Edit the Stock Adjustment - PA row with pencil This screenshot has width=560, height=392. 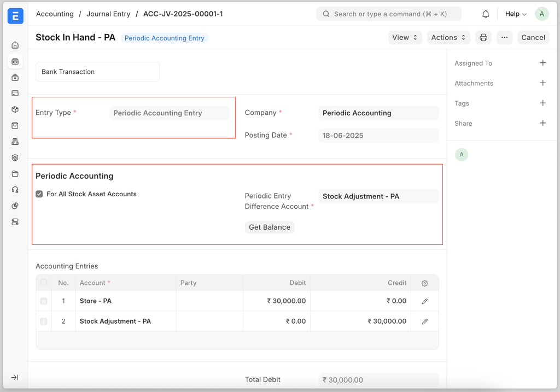(x=424, y=321)
